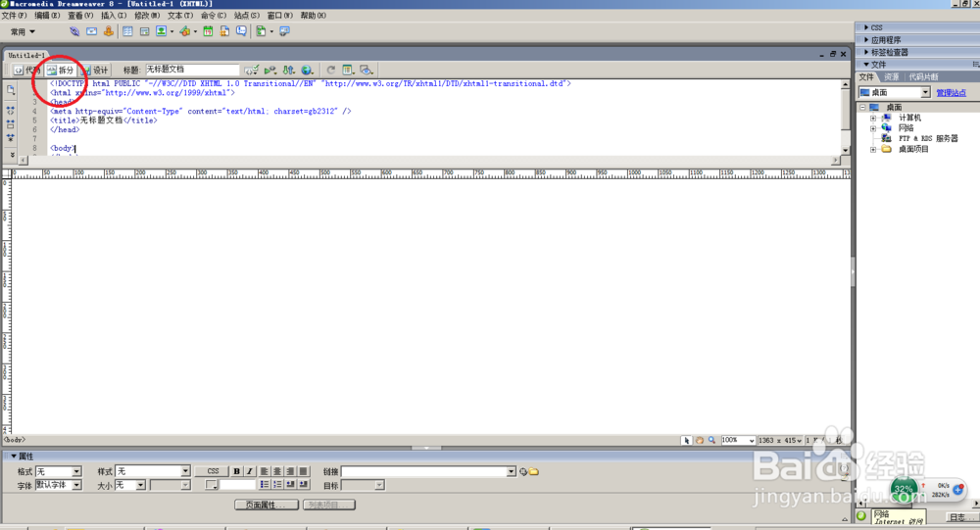The image size is (980, 530).
Task: Open the 字体 font dropdown
Action: tap(76, 485)
